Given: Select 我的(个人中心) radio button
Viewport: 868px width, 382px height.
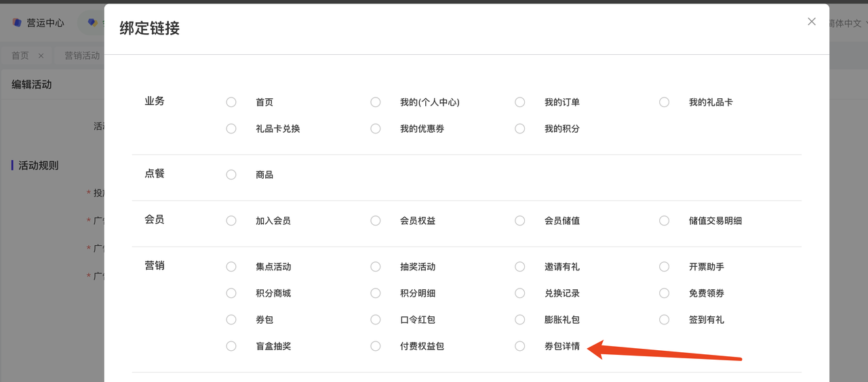Looking at the screenshot, I should click(376, 102).
